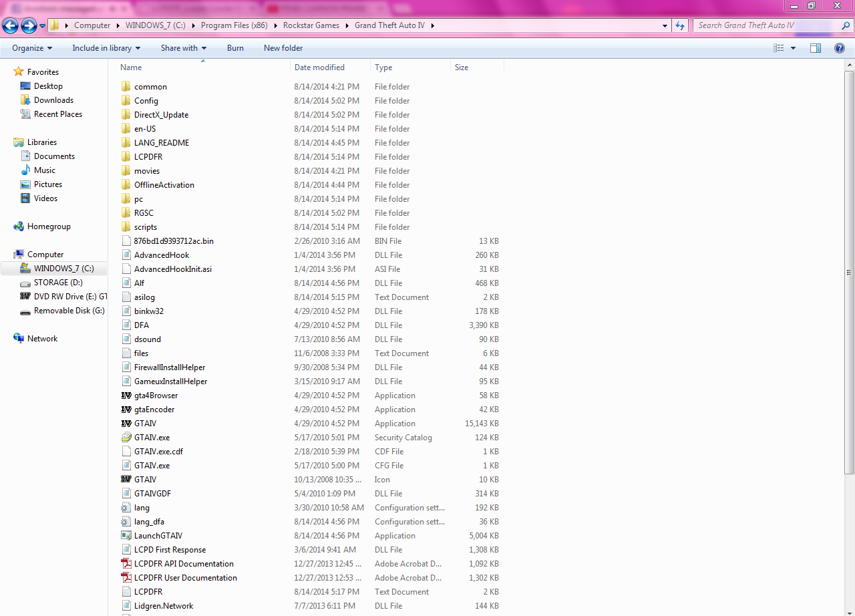The width and height of the screenshot is (855, 616).
Task: Open the Include in library menu
Action: 106,48
